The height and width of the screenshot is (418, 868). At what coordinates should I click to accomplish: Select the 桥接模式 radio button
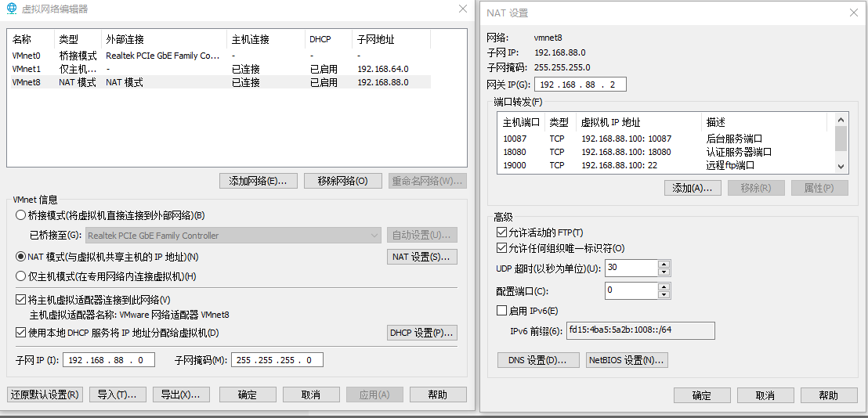(x=20, y=215)
